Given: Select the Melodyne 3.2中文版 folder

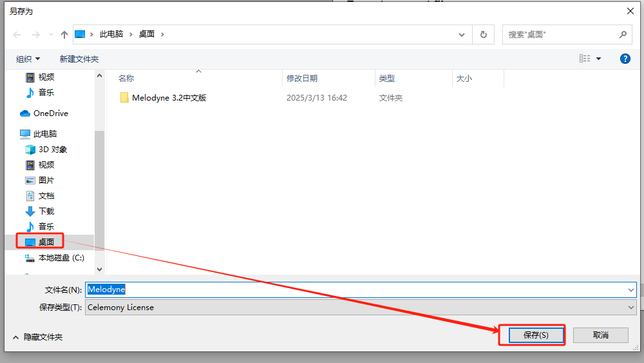Looking at the screenshot, I should [x=169, y=98].
